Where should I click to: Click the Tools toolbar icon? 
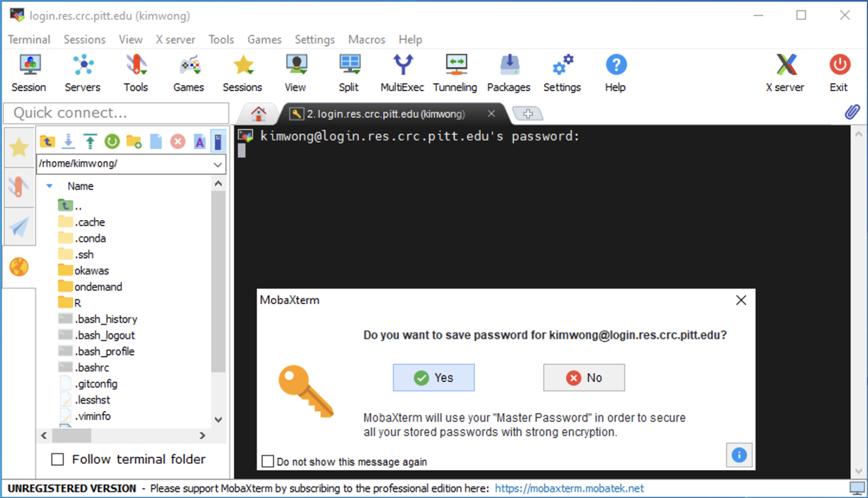pyautogui.click(x=136, y=73)
